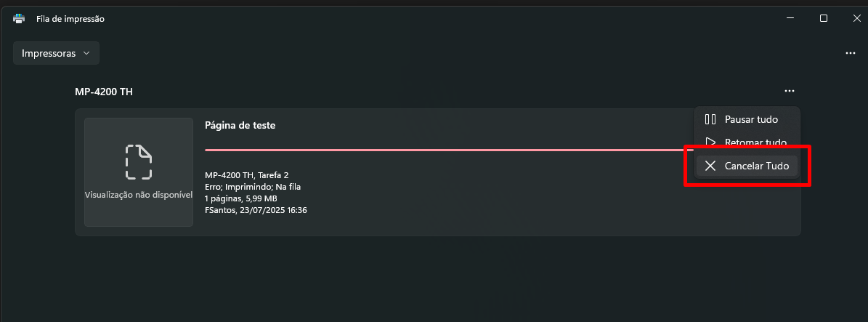Viewport: 868px width, 322px height.
Task: Open the more options ellipsis beside MP-4200 TH
Action: (x=790, y=92)
